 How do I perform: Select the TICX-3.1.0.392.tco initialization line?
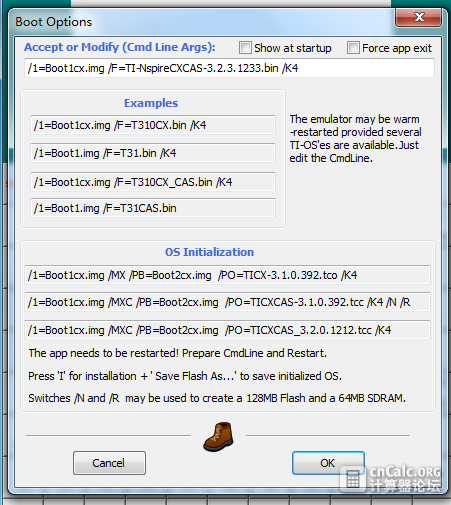227,275
